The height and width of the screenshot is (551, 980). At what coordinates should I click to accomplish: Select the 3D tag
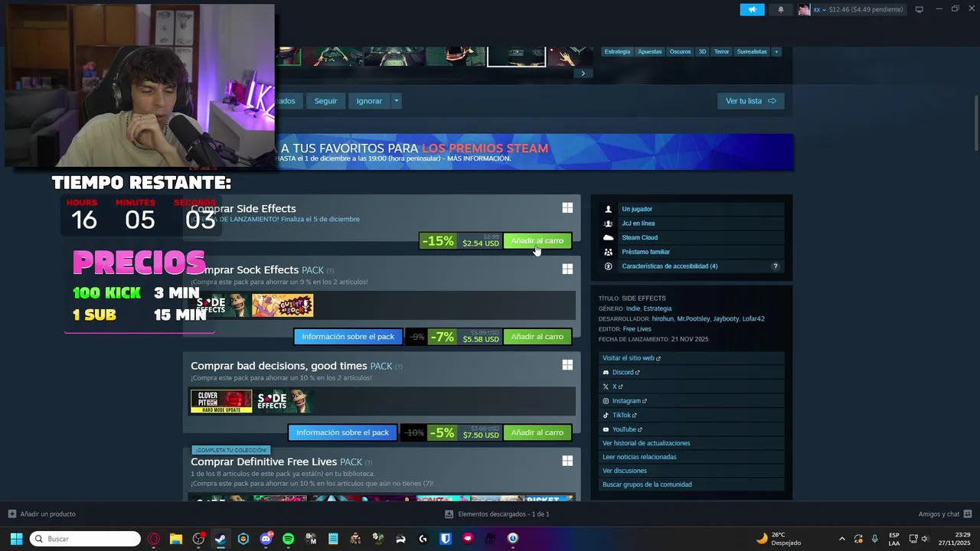[x=702, y=52]
